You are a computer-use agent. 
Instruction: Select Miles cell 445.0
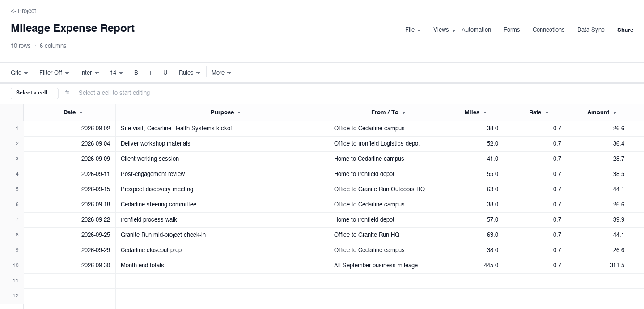coord(472,266)
